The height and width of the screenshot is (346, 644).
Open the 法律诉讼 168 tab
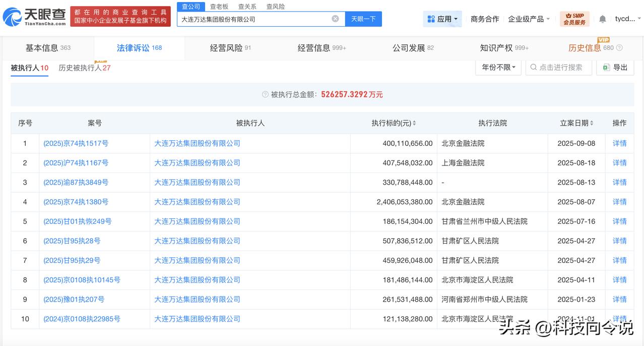139,48
